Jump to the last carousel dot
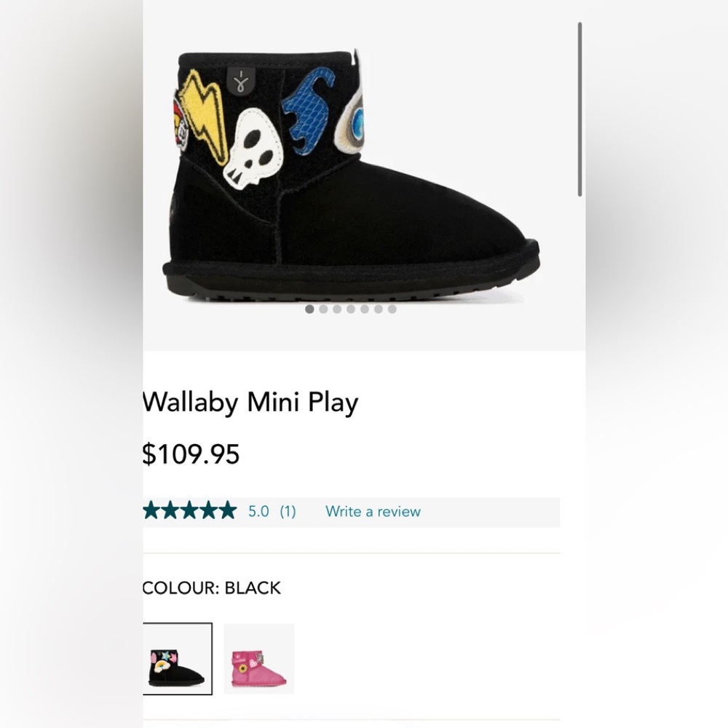 (392, 309)
